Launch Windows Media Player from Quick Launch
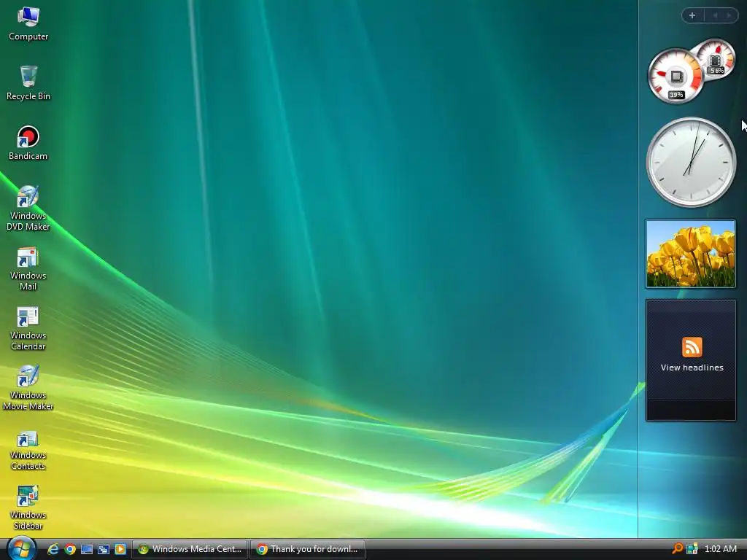The width and height of the screenshot is (747, 560). 120,549
